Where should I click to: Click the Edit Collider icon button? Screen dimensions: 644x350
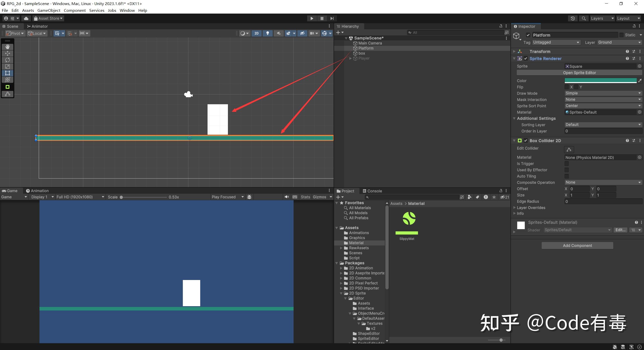(x=569, y=149)
